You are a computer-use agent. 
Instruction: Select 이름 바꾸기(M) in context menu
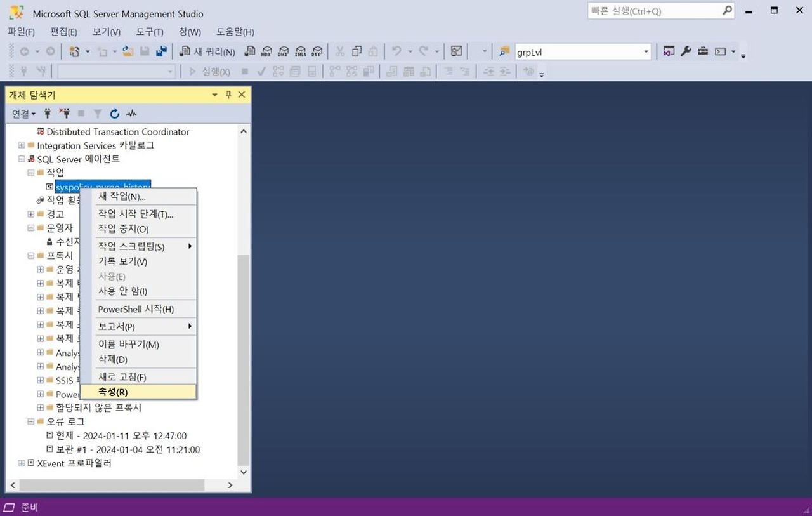(138, 345)
